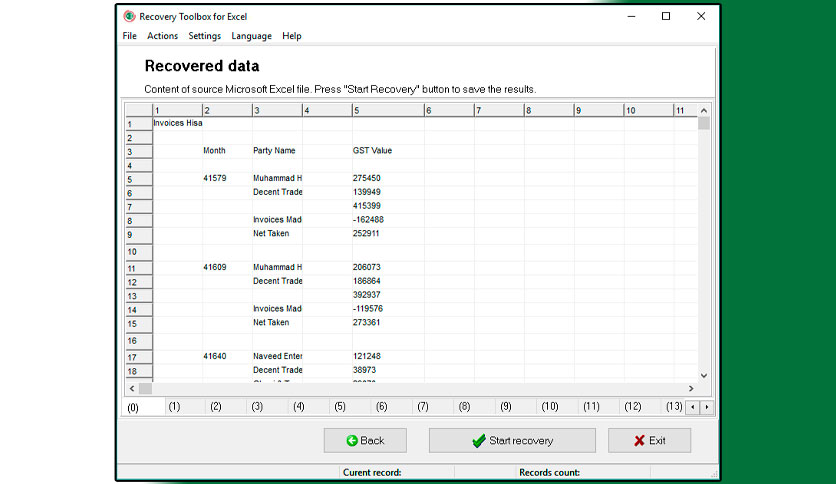Click column header 5

[388, 110]
